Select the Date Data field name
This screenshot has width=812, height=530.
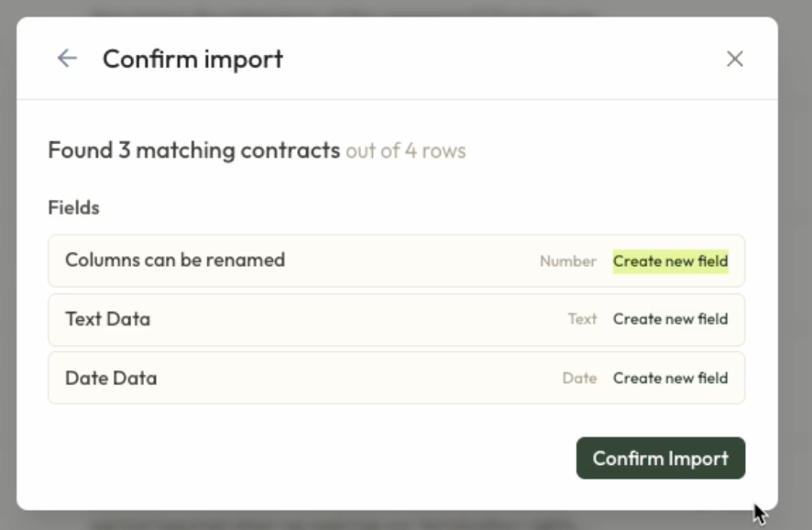(111, 378)
